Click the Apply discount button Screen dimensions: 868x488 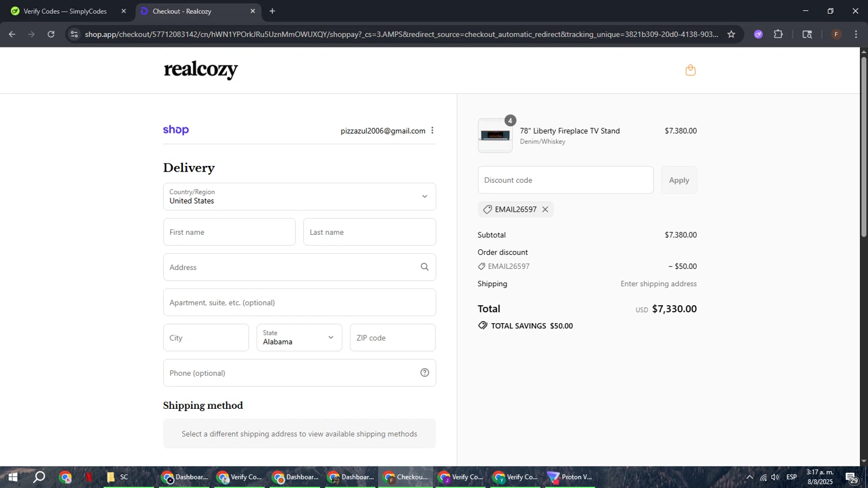point(679,180)
